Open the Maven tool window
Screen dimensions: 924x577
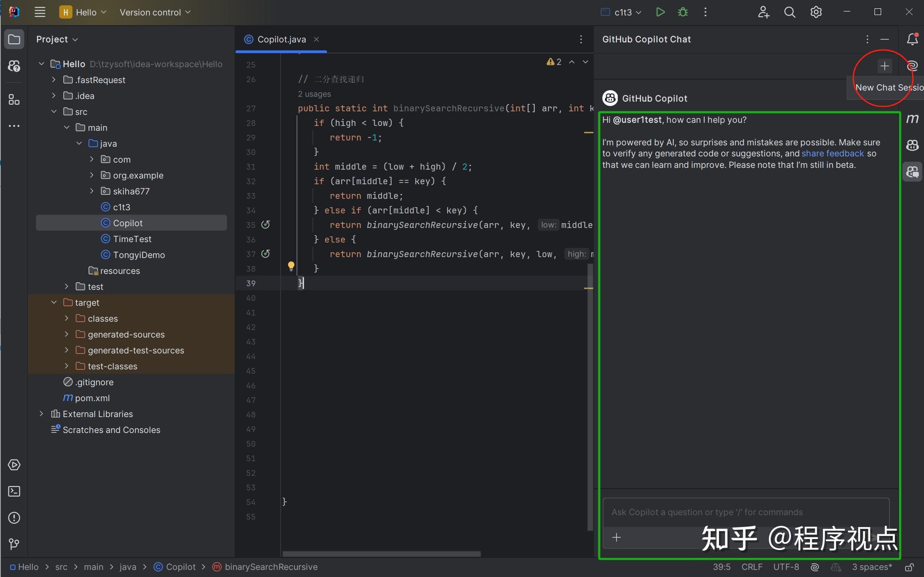click(913, 118)
